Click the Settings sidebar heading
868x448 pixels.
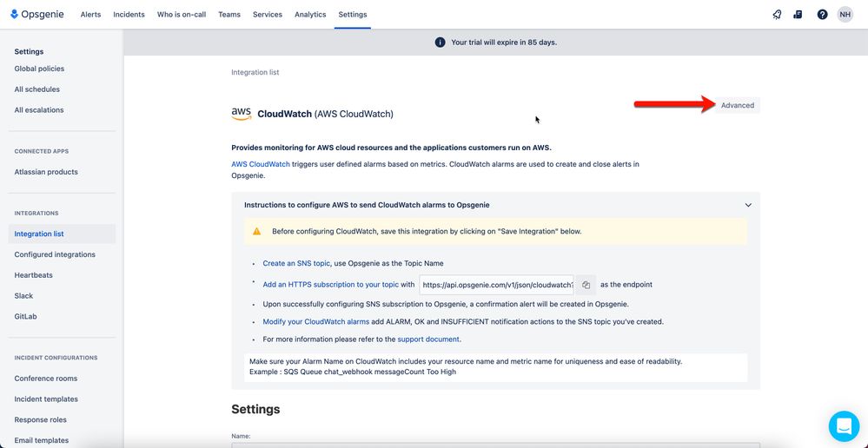(29, 51)
